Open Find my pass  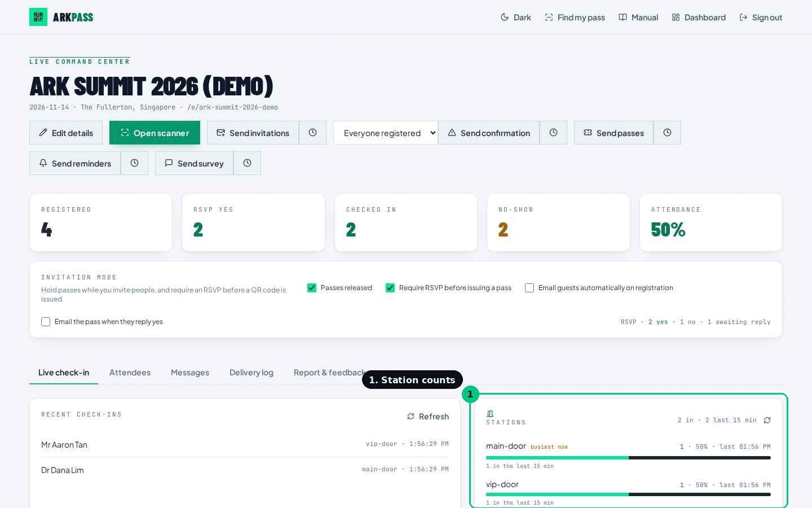575,17
